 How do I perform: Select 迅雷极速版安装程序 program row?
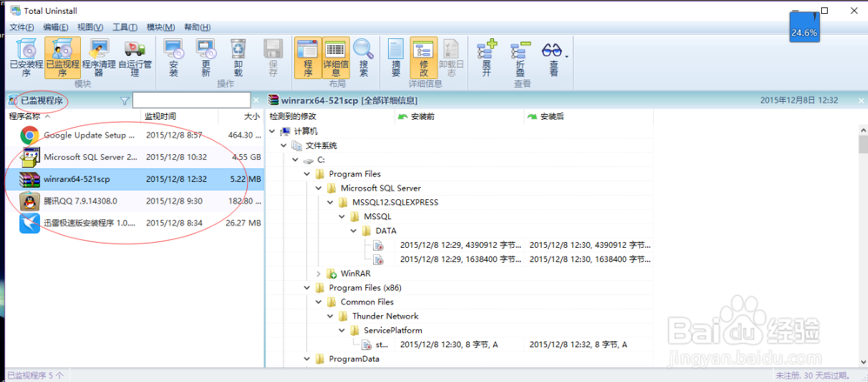point(135,223)
